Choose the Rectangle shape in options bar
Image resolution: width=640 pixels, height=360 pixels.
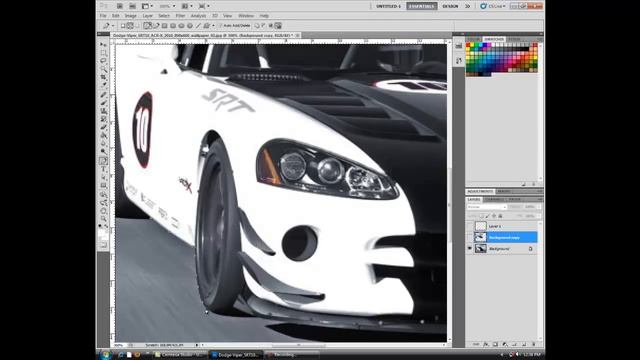tap(164, 25)
